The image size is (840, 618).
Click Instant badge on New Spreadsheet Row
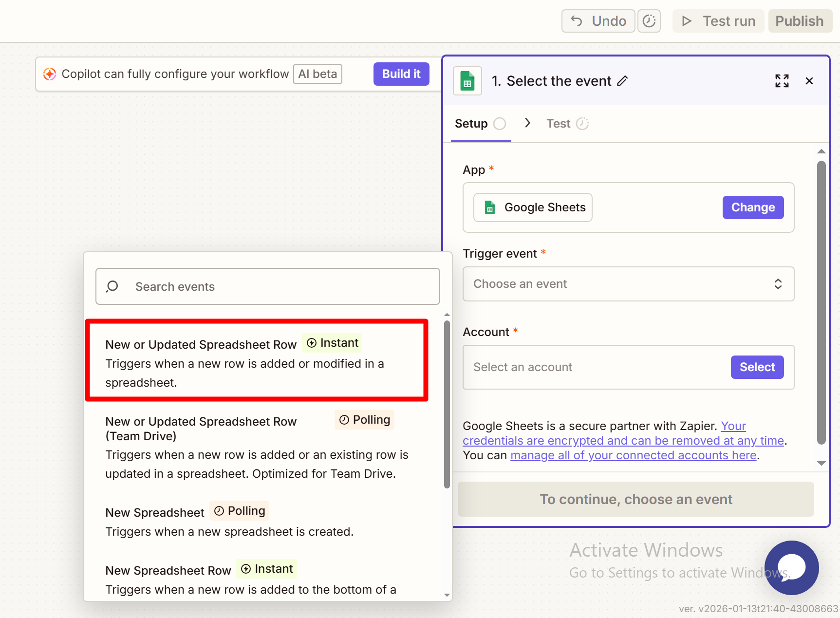click(x=266, y=569)
